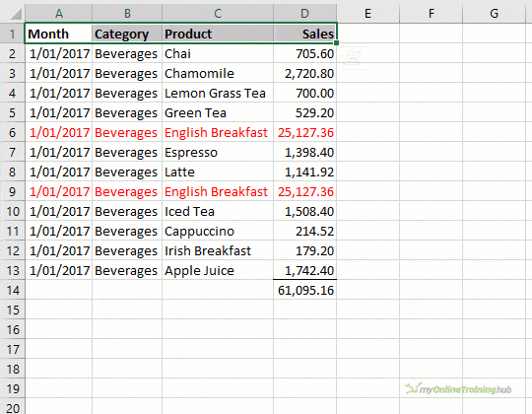
Task: Click the myOnlineTraininghub watermark logo
Action: 458,389
